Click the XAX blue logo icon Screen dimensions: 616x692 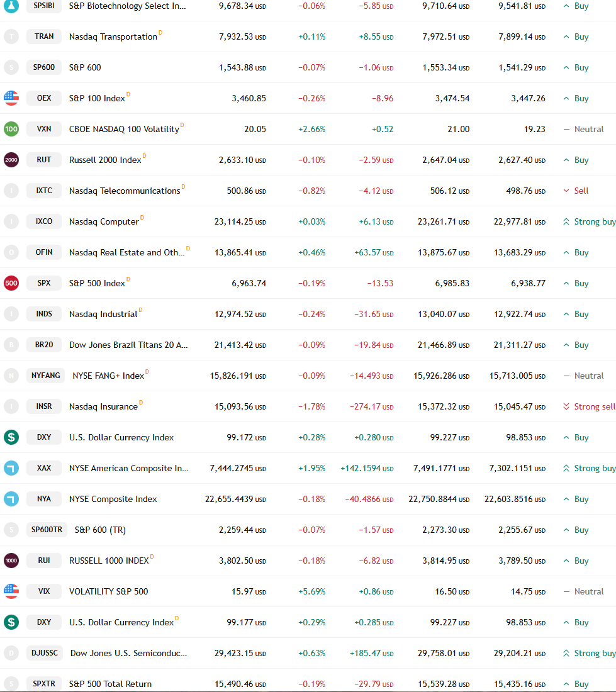(x=11, y=468)
